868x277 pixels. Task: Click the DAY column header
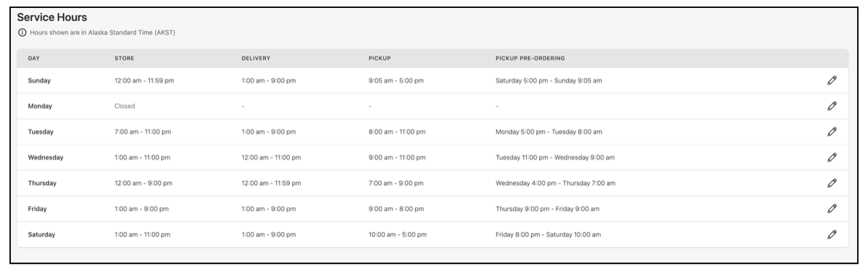click(x=34, y=58)
